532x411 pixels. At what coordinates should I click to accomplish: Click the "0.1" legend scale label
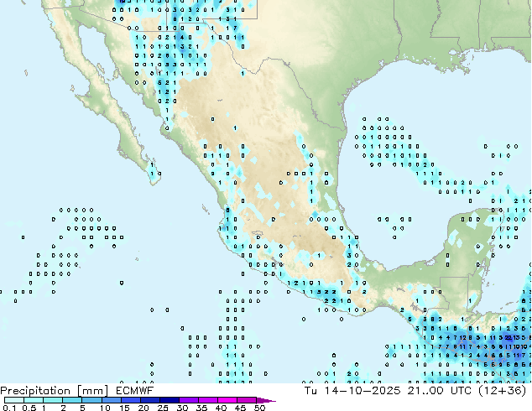click(9, 408)
